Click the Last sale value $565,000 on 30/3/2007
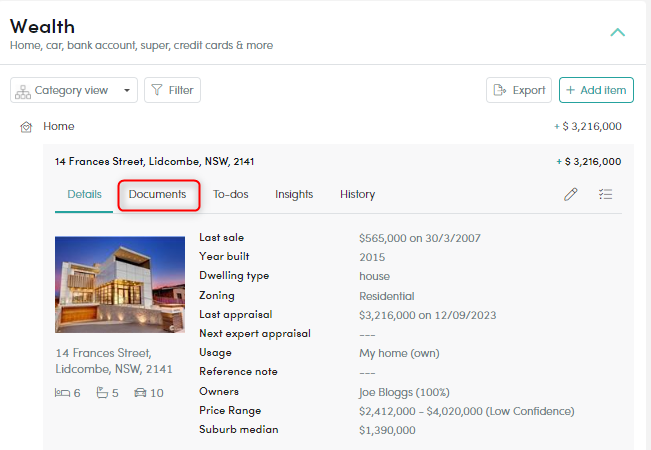Image resolution: width=651 pixels, height=450 pixels. [x=420, y=238]
